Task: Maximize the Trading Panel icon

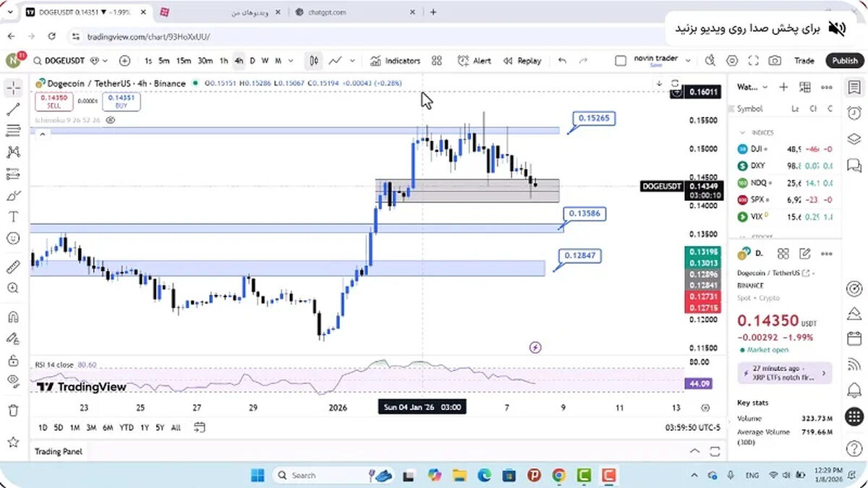Action: point(715,451)
